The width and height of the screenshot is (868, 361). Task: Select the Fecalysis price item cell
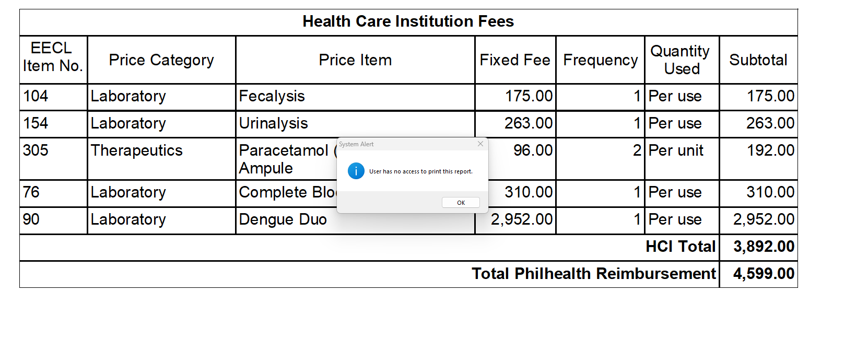[355, 97]
